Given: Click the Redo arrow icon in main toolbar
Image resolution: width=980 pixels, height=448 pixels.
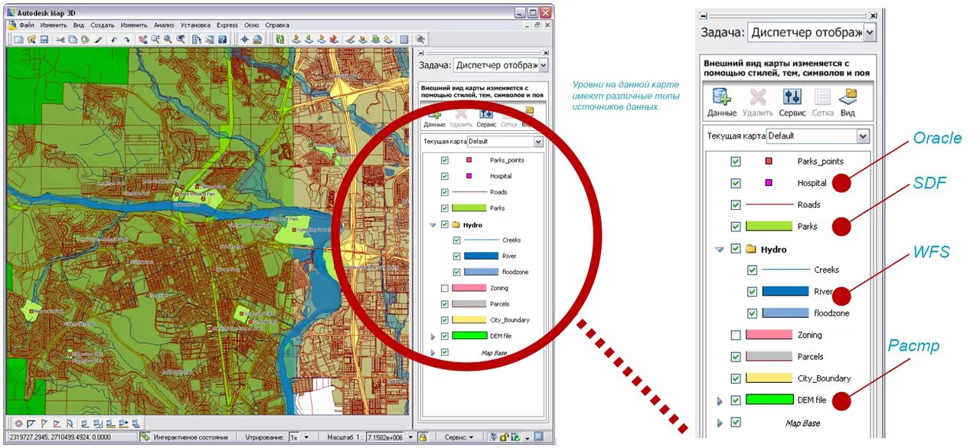Looking at the screenshot, I should (x=126, y=39).
